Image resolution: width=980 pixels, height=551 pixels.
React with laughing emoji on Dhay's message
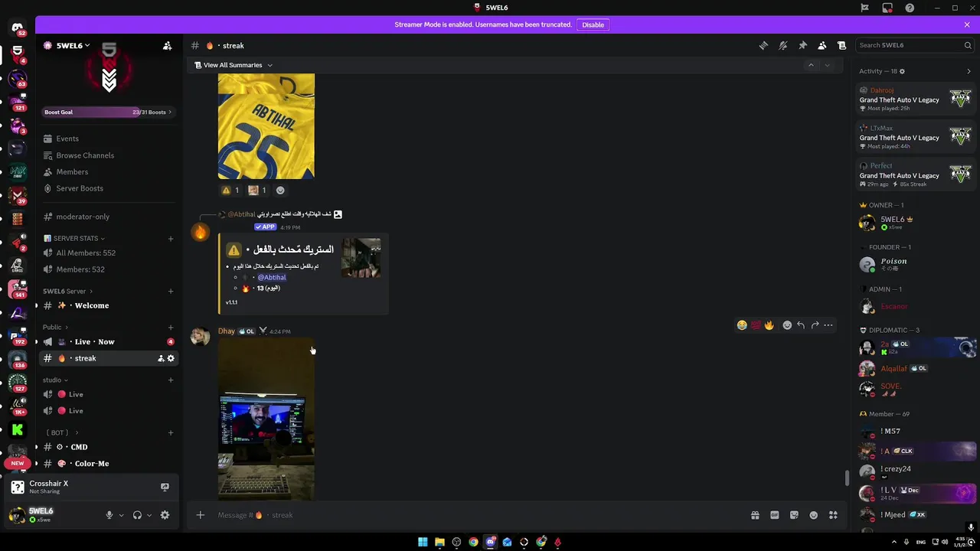pyautogui.click(x=742, y=325)
